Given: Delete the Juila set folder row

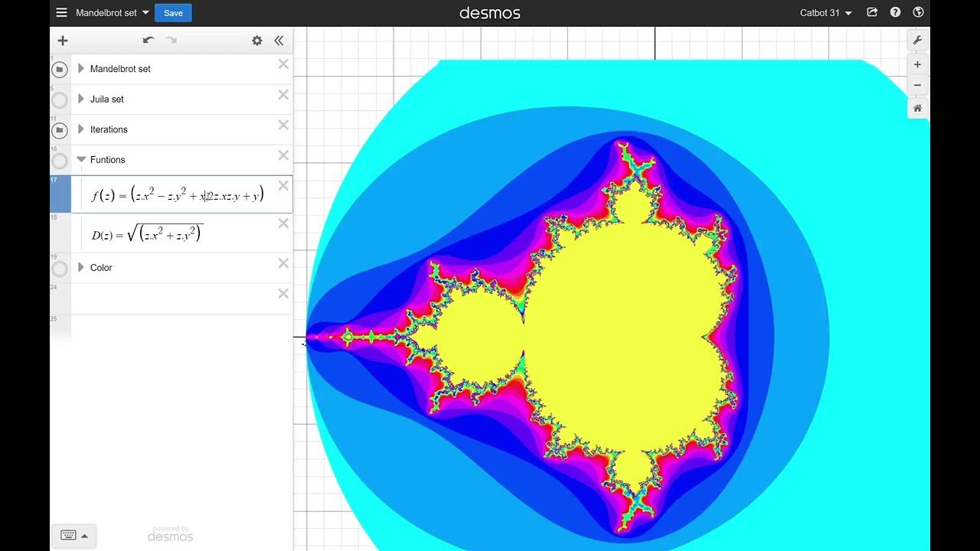Looking at the screenshot, I should click(x=283, y=95).
